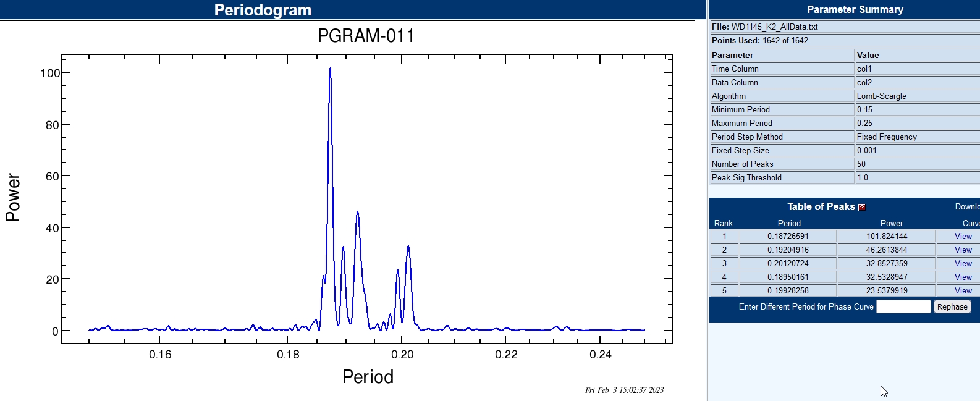
Task: Open View link for rank 5 peak
Action: tap(963, 291)
